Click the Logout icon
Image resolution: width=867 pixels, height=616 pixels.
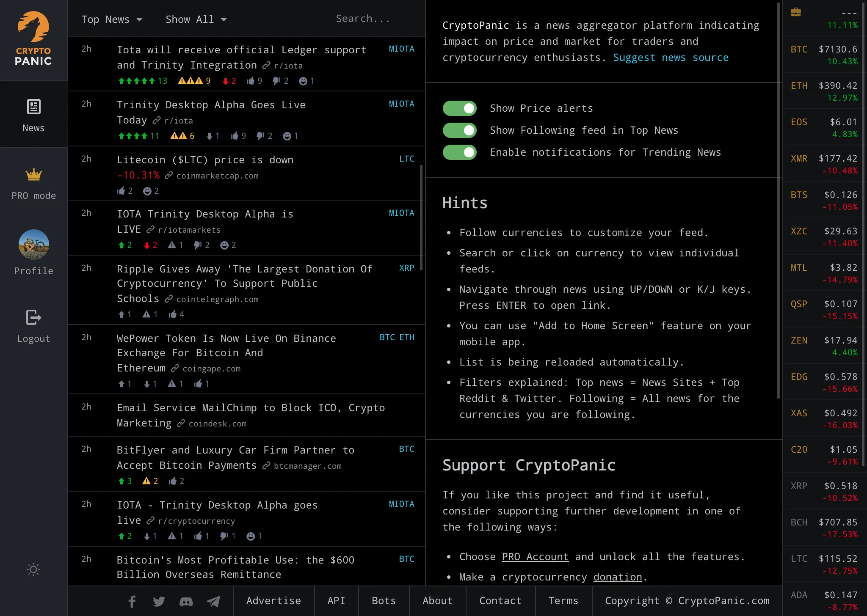click(x=33, y=317)
